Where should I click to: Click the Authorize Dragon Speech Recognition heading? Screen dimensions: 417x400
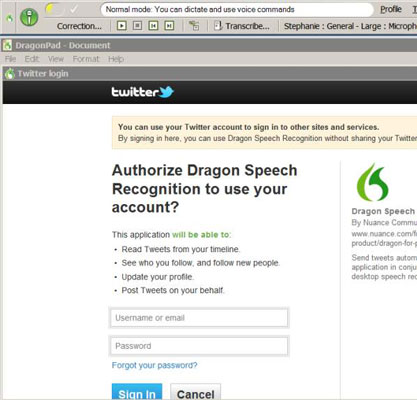coord(204,189)
